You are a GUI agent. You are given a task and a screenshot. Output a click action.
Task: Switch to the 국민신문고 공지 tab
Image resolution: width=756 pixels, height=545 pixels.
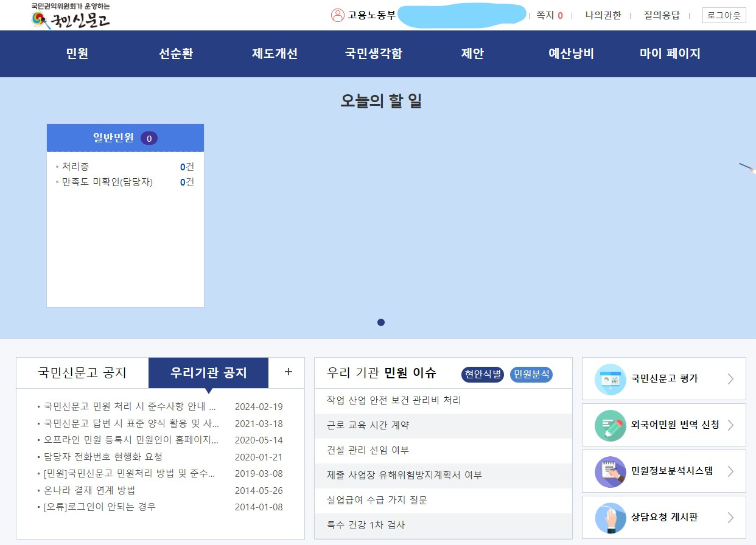[82, 373]
